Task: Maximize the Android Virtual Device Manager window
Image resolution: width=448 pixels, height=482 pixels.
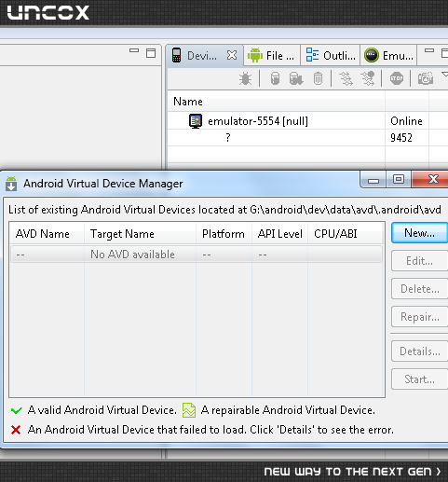Action: [x=399, y=179]
